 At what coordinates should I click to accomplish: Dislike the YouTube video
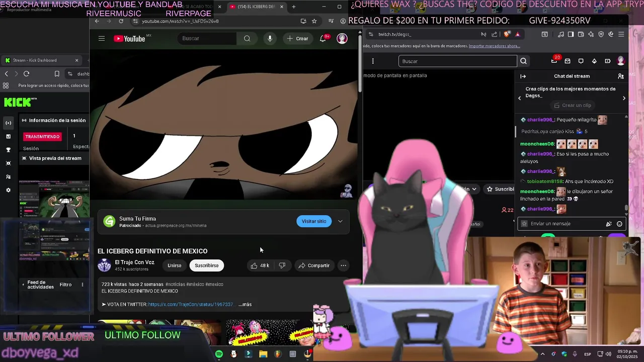pos(282,265)
